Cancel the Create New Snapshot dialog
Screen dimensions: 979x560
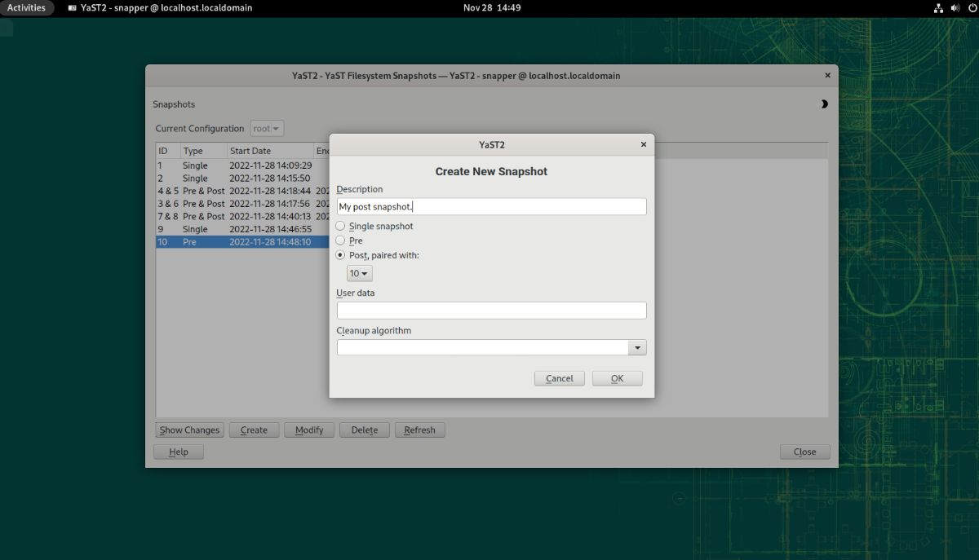559,377
